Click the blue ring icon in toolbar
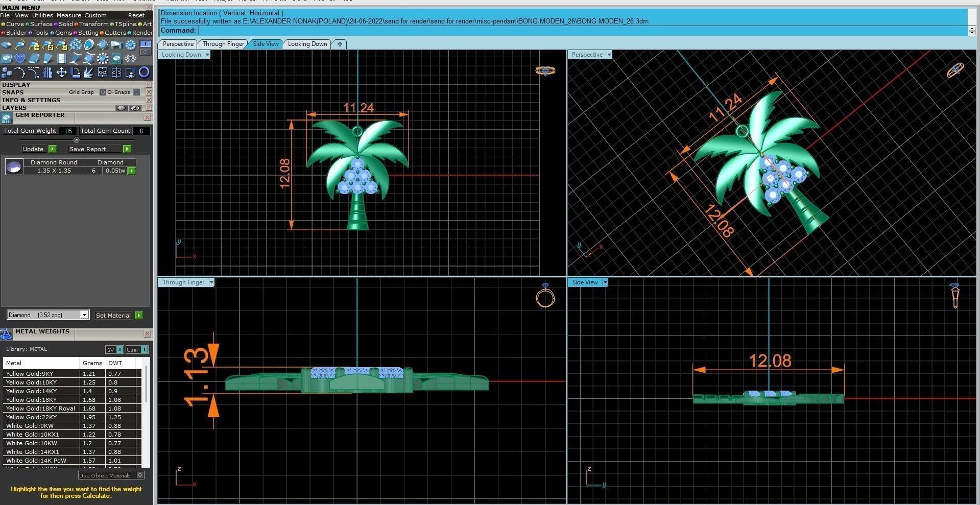The image size is (980, 505). [x=144, y=73]
